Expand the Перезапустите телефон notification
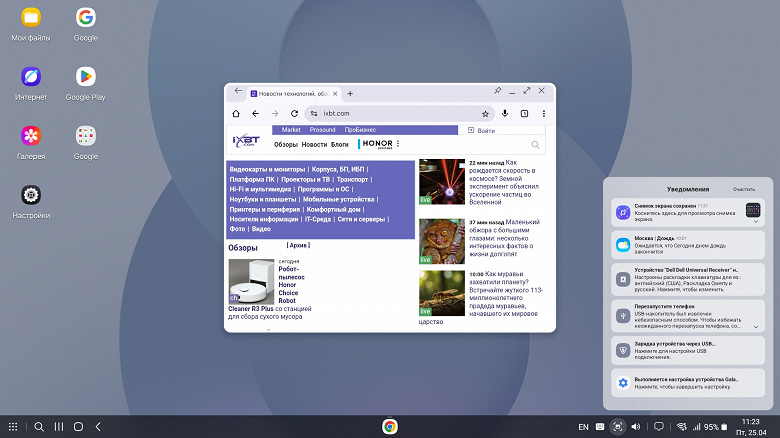Viewport: 780px width, 438px height. [756, 327]
